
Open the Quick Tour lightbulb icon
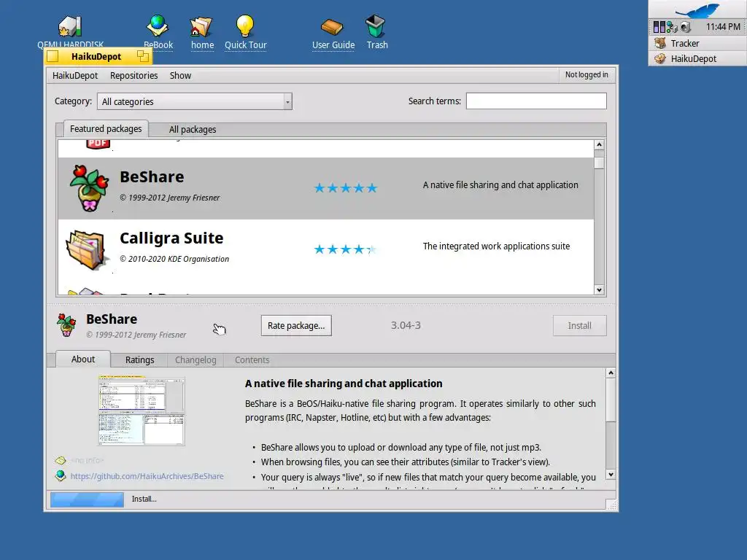[x=245, y=26]
